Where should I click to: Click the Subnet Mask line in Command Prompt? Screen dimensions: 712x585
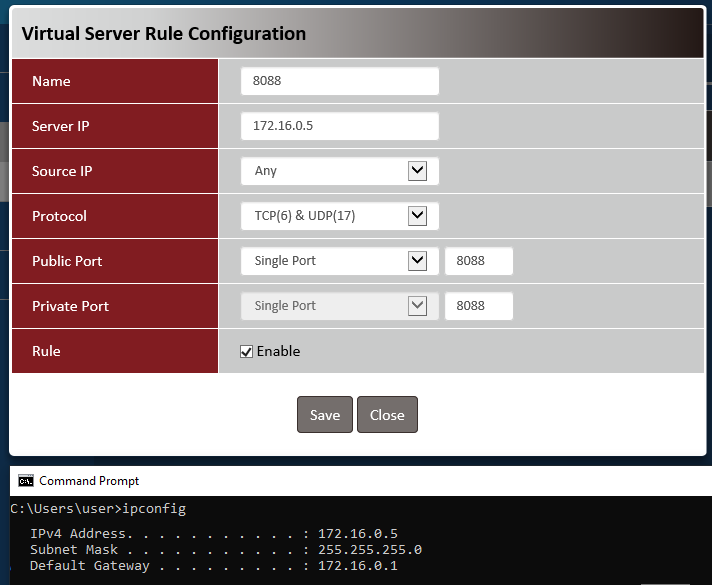[x=225, y=549]
